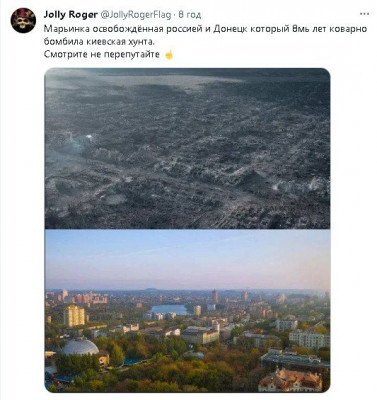
Task: Click the white dome building in lower photo
Action: point(80,347)
